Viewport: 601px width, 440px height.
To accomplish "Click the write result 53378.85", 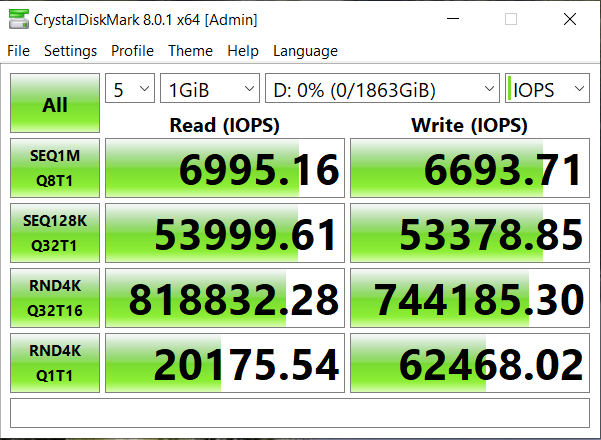I will click(x=470, y=233).
